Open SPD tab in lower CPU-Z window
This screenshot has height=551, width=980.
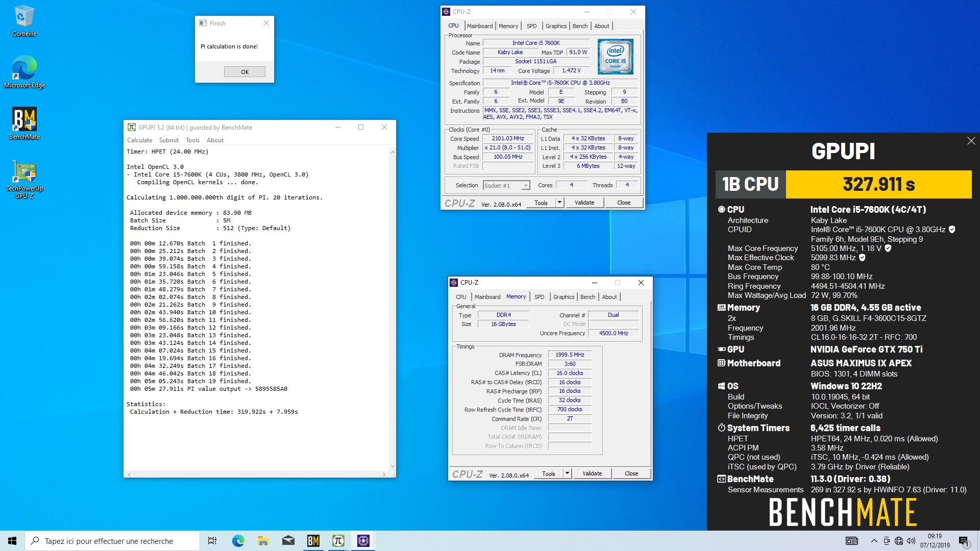(x=540, y=297)
